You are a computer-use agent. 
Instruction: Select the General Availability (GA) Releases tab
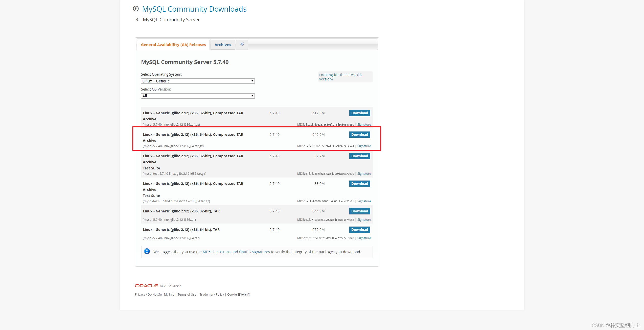[x=173, y=45]
